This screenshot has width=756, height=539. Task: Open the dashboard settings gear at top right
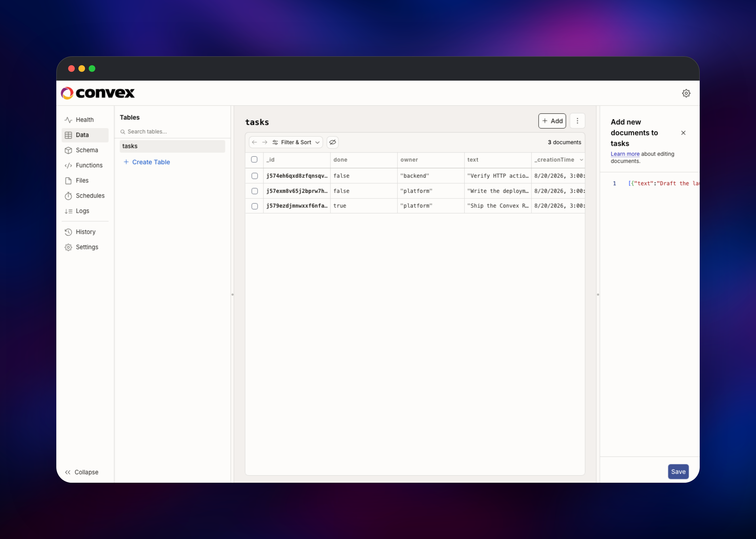(x=686, y=93)
